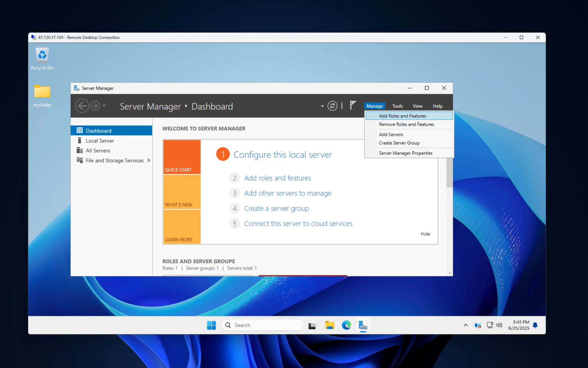The width and height of the screenshot is (588, 368).
Task: Open the Tools menu
Action: point(398,106)
